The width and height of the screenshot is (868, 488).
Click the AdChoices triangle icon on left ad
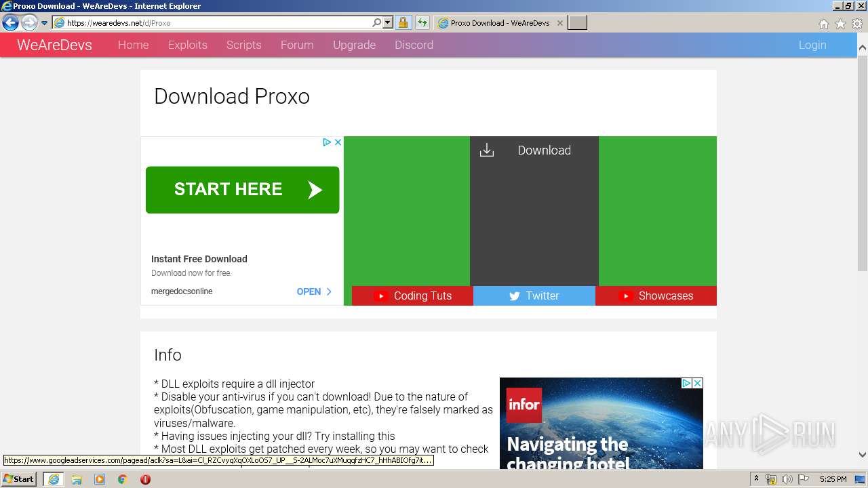[326, 142]
